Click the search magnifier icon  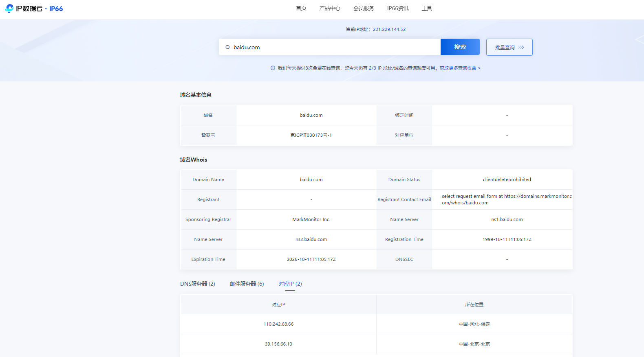pos(227,47)
